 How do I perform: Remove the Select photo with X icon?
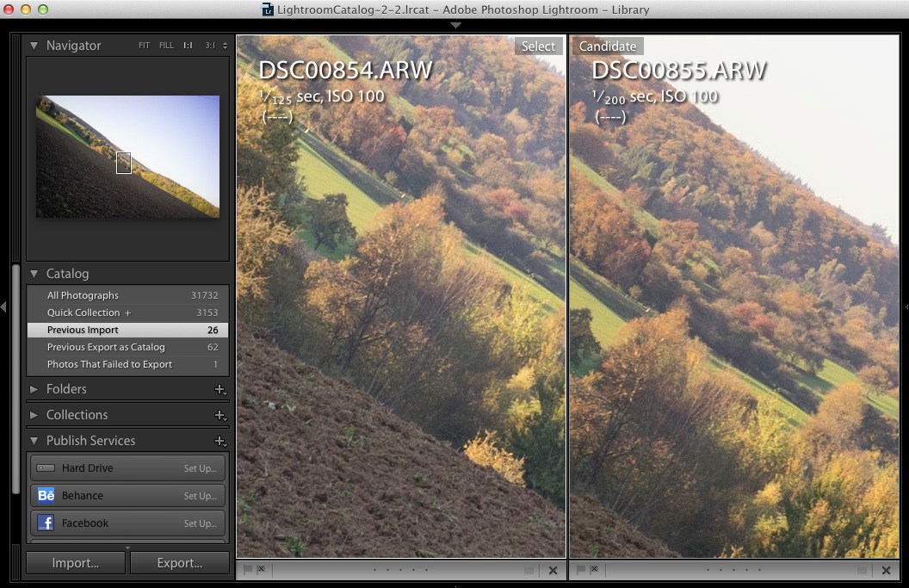[x=553, y=570]
